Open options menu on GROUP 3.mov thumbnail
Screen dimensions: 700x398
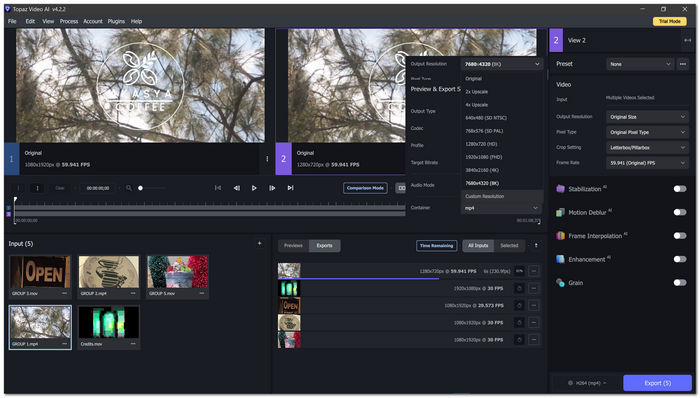coord(65,294)
